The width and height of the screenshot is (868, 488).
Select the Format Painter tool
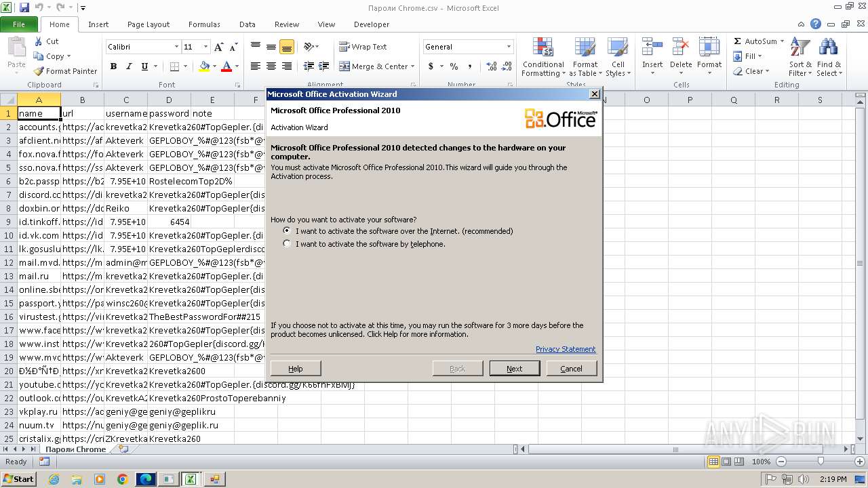click(x=66, y=71)
